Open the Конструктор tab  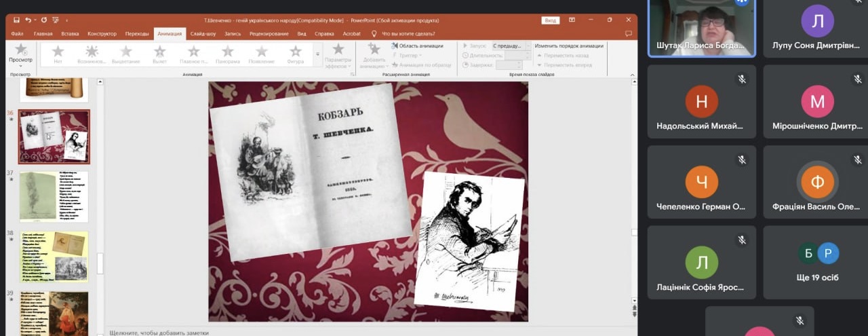[x=102, y=33]
